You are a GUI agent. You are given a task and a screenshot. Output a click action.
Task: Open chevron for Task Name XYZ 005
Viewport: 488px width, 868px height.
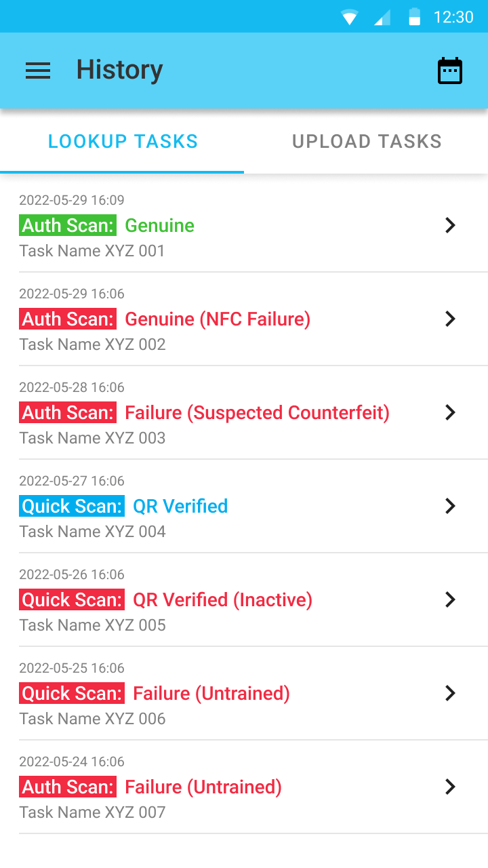(x=450, y=599)
